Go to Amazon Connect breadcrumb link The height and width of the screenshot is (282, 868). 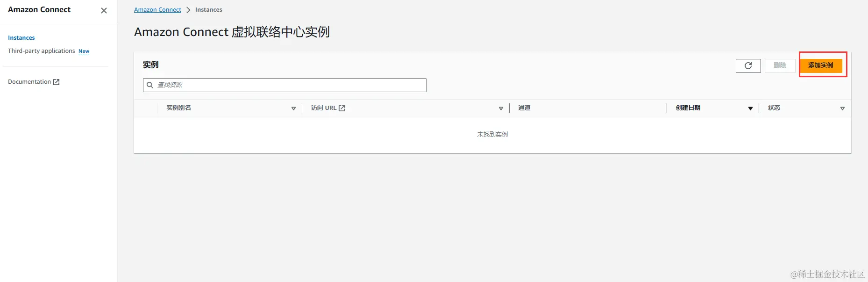tap(157, 10)
